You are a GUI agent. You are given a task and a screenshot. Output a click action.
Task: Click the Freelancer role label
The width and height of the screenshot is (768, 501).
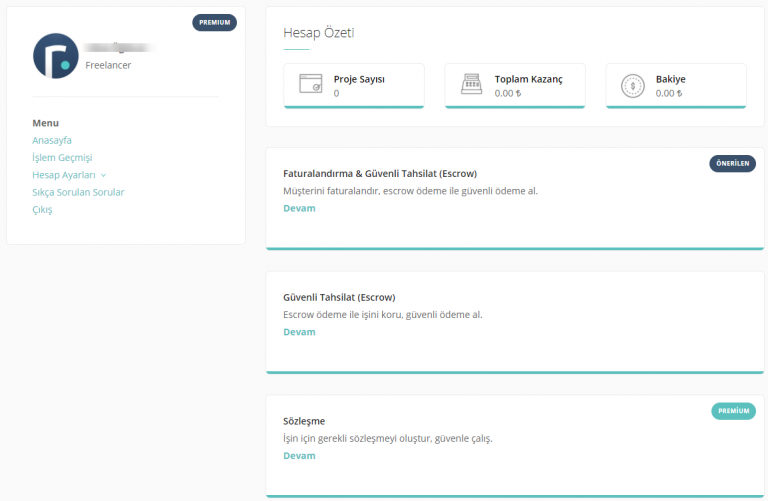point(108,65)
